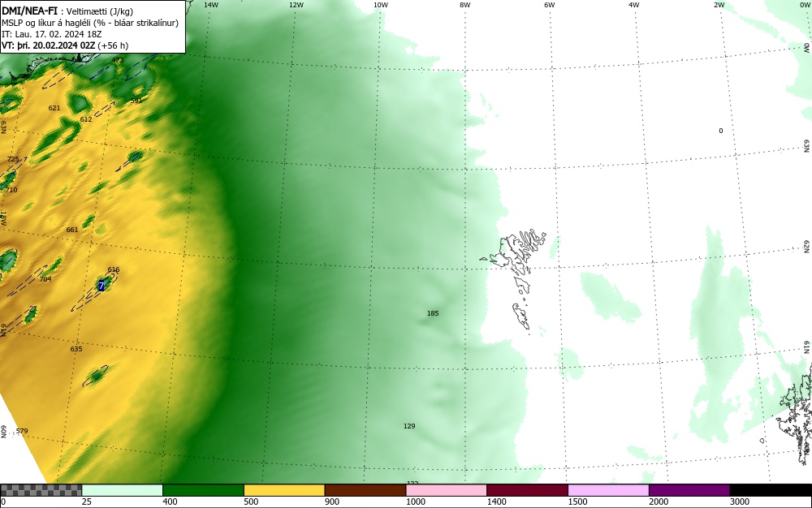Click the 10W longitude label
812x508 pixels.
click(x=381, y=5)
